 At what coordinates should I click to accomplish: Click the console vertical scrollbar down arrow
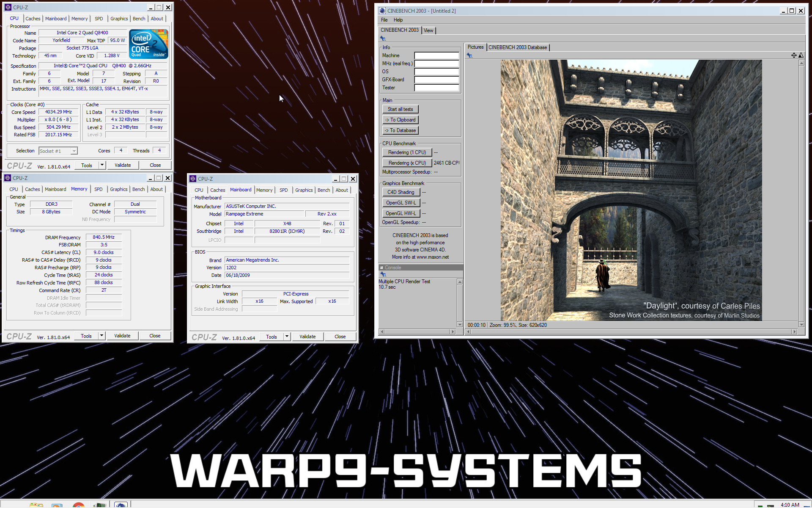coord(460,325)
